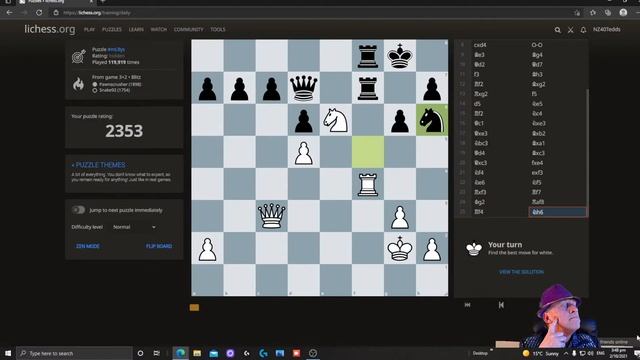The image size is (640, 360).
Task: Select the move cxd4 in list
Action: tap(480, 45)
